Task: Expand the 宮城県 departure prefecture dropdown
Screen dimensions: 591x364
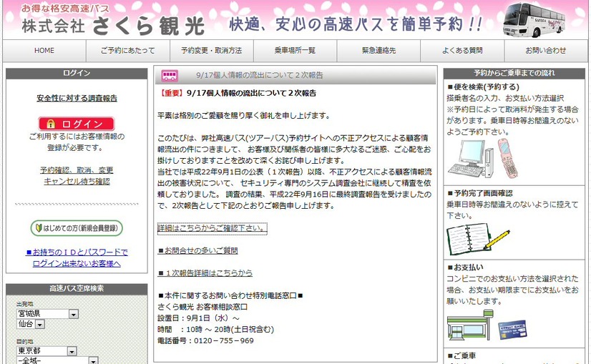Action: tap(74, 314)
